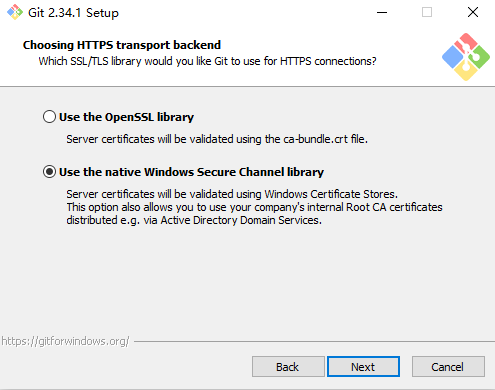Minimize the Git Setup window
The width and height of the screenshot is (495, 390).
(382, 13)
